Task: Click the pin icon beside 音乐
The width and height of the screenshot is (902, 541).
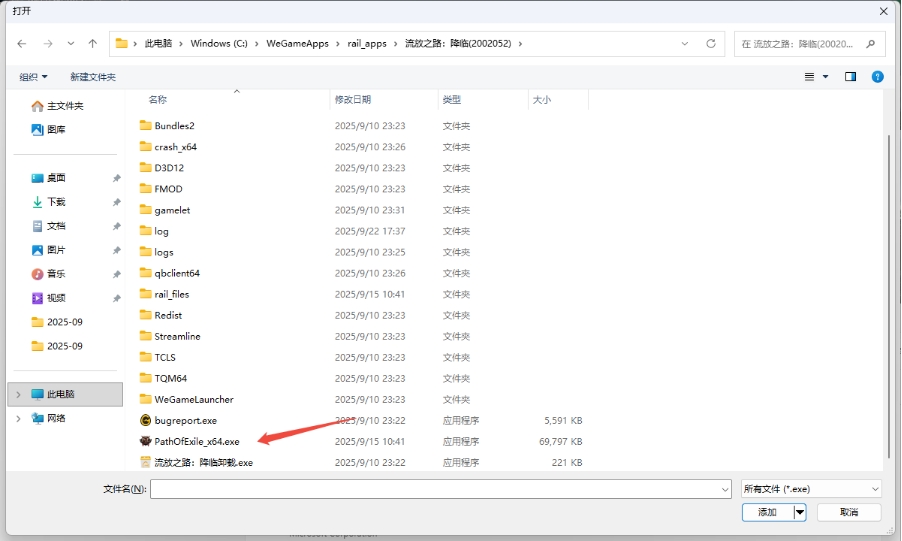Action: (x=116, y=275)
